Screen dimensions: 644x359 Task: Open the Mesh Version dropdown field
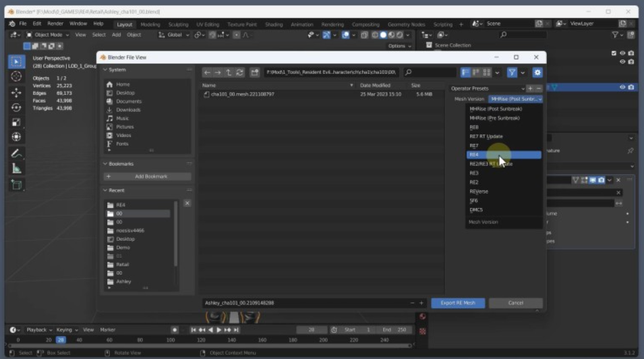515,99
